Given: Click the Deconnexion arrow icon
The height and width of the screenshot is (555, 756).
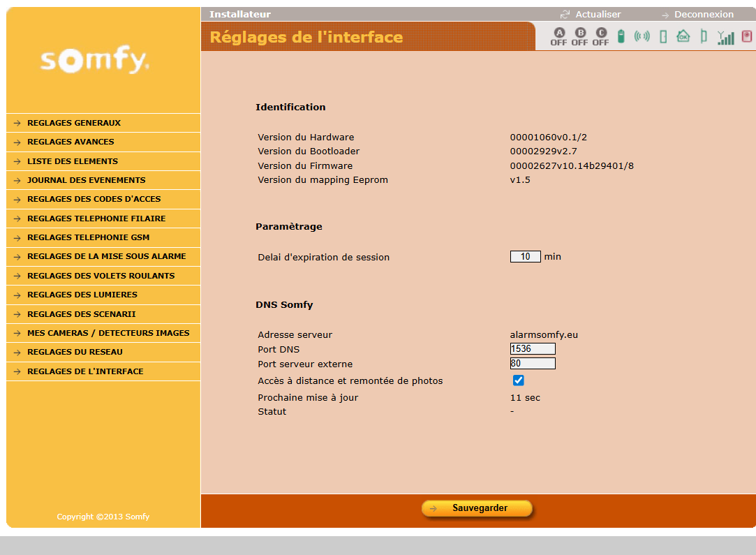Looking at the screenshot, I should click(x=665, y=15).
